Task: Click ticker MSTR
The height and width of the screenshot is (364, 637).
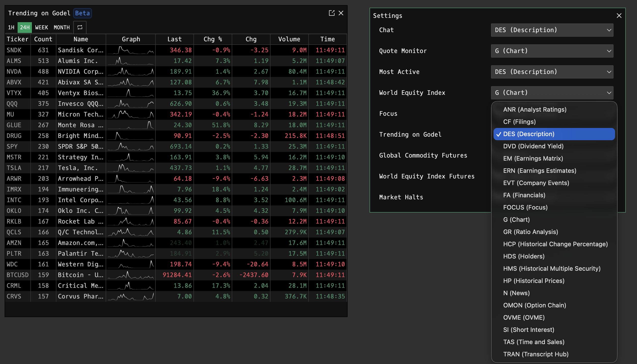Action: (14, 157)
